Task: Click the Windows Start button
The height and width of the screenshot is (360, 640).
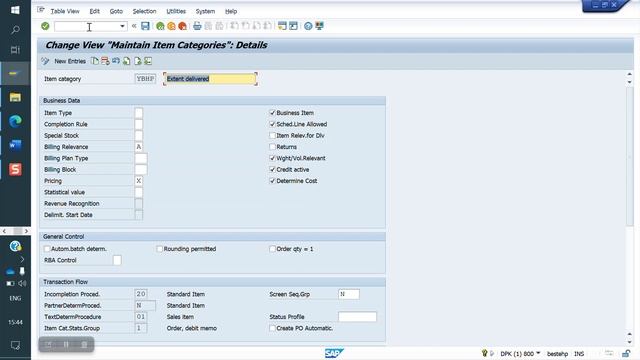Action: point(15,10)
